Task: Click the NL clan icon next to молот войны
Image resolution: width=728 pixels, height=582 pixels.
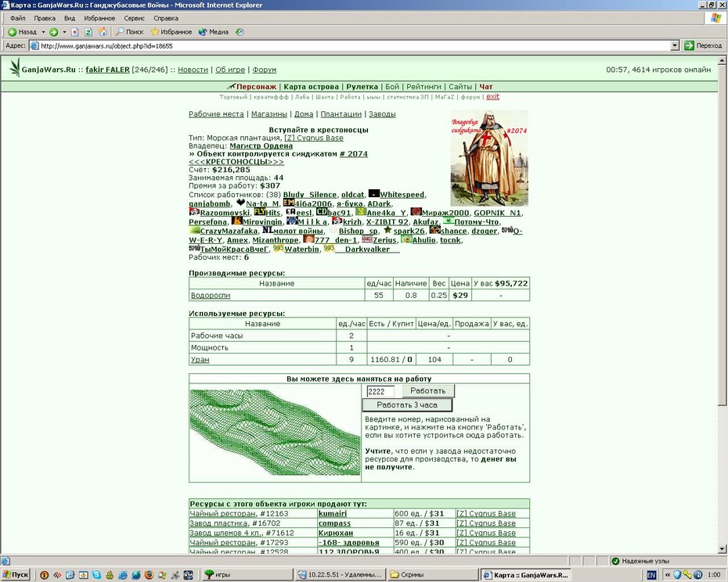Action: click(268, 230)
